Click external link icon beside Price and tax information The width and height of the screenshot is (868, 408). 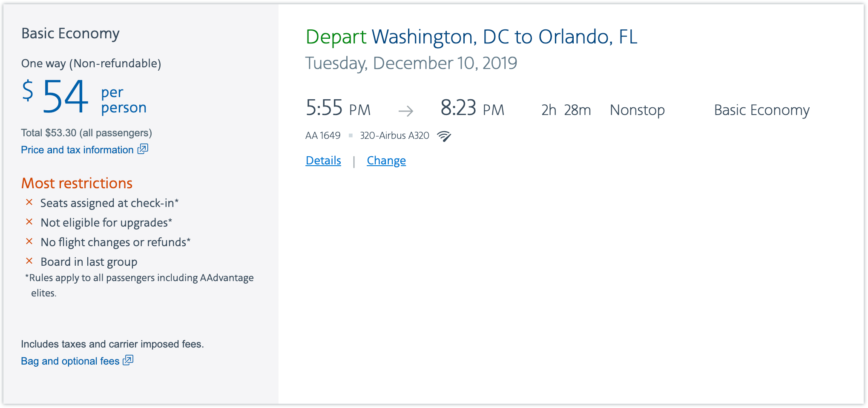tap(143, 149)
